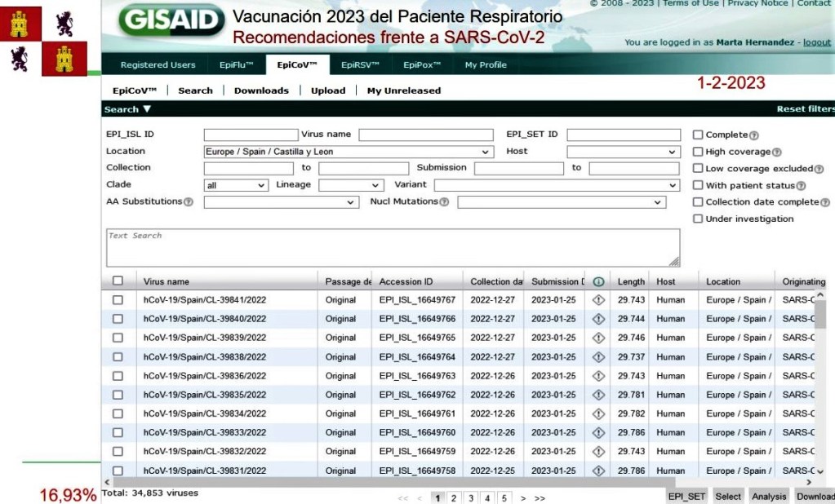Open info icon in row CL-39839
This screenshot has height=504, width=835.
pyautogui.click(x=598, y=338)
